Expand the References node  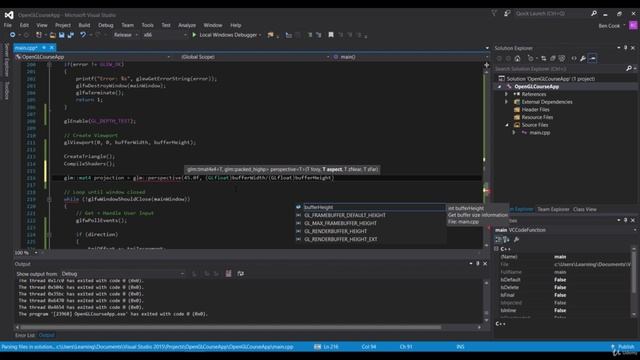(507, 94)
